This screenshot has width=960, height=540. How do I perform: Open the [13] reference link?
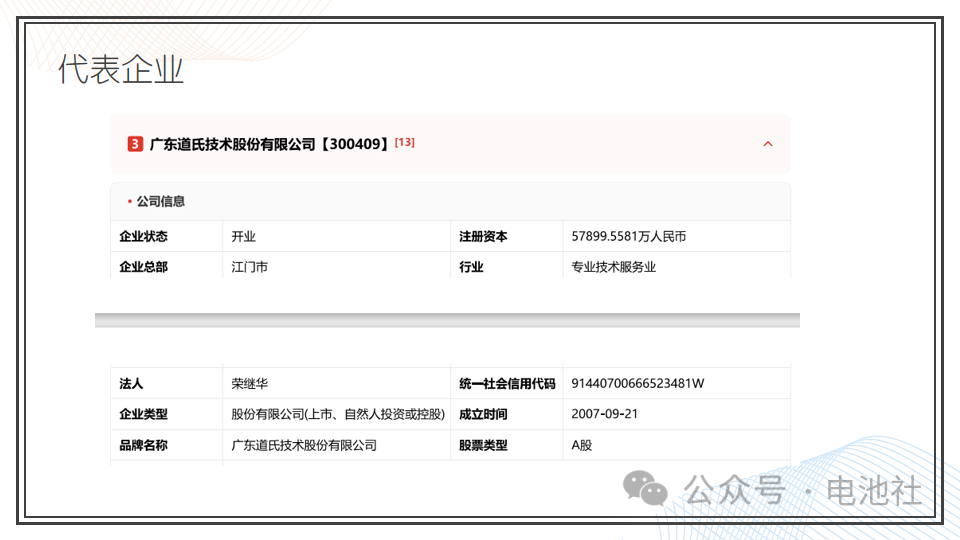[x=405, y=142]
